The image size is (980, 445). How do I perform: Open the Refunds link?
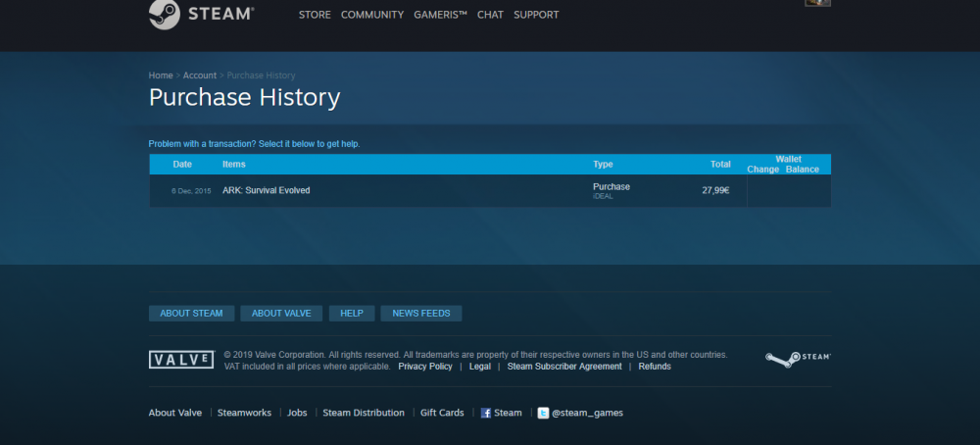click(x=655, y=367)
